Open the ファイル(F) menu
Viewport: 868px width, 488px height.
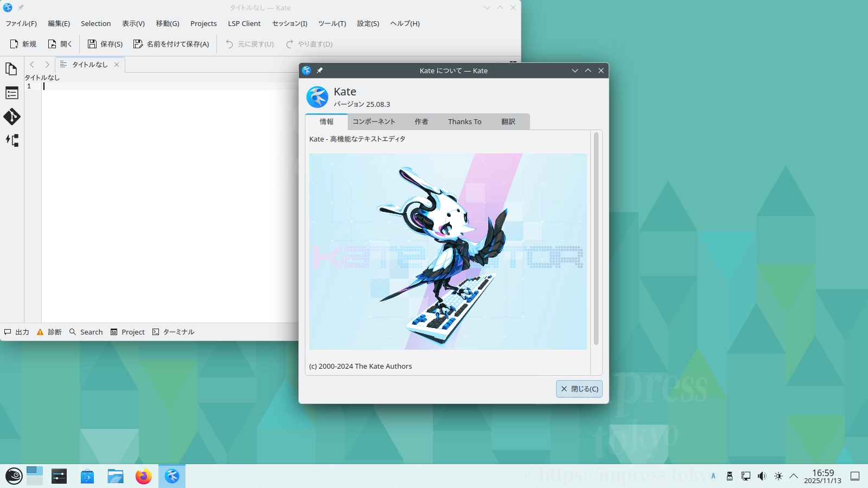pyautogui.click(x=21, y=23)
